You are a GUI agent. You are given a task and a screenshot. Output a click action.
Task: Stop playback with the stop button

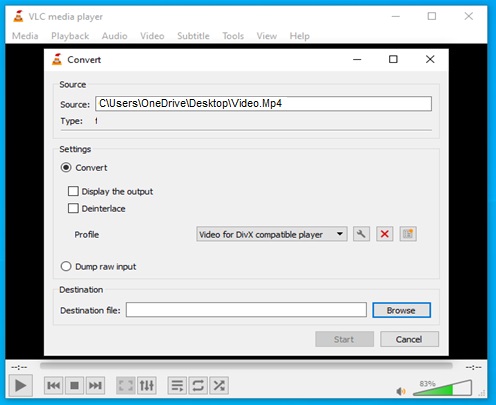(x=74, y=386)
